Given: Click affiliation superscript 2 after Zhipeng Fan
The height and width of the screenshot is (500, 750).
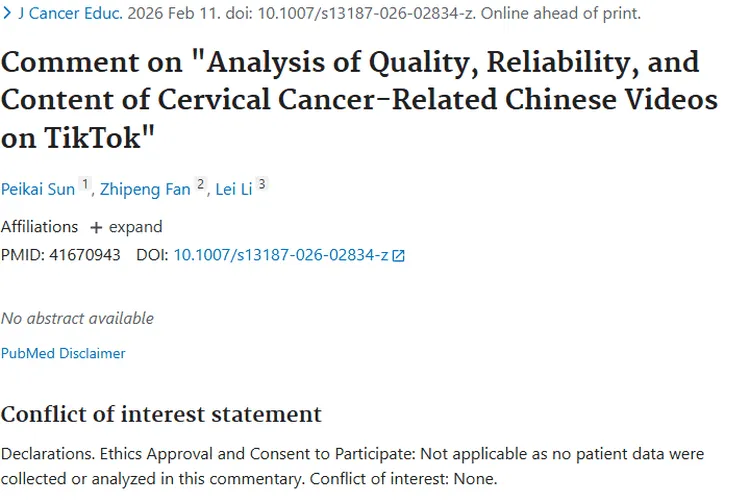Looking at the screenshot, I should pyautogui.click(x=201, y=184).
